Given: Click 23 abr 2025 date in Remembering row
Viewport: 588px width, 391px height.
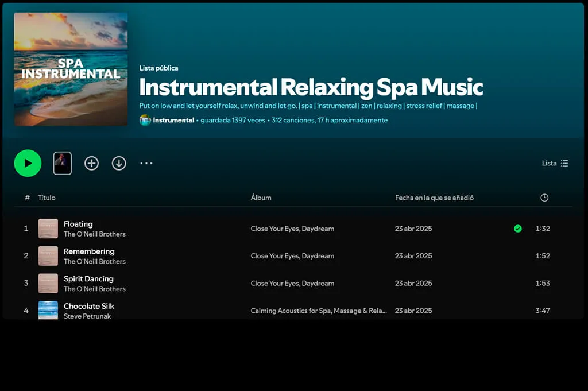Looking at the screenshot, I should pos(413,255).
